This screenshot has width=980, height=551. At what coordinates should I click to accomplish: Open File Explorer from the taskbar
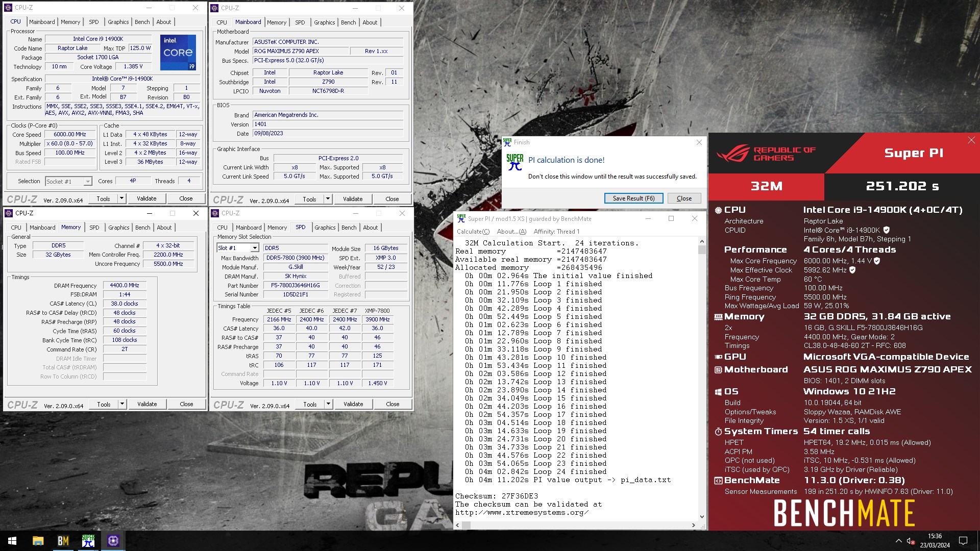click(x=38, y=541)
